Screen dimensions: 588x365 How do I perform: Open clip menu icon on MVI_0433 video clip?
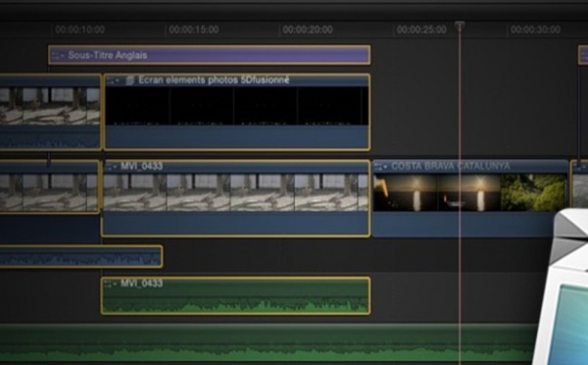point(110,167)
